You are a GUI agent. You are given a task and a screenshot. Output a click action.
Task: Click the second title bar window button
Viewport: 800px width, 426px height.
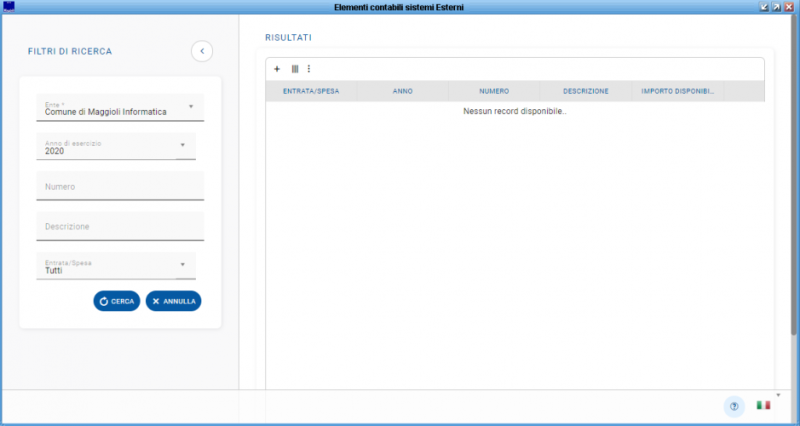[777, 7]
